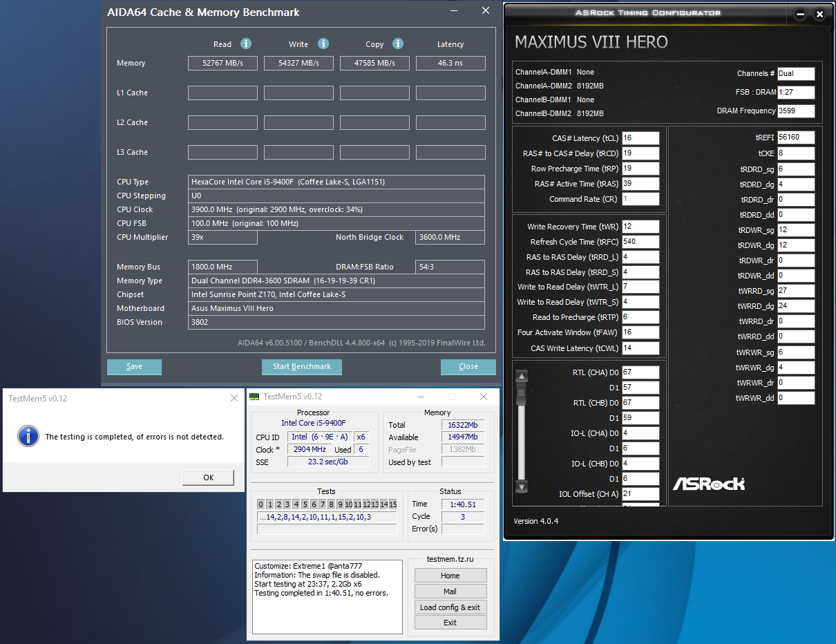This screenshot has height=644, width=836.
Task: Confirm the TestMem5 dialog with OK
Action: coord(208,477)
